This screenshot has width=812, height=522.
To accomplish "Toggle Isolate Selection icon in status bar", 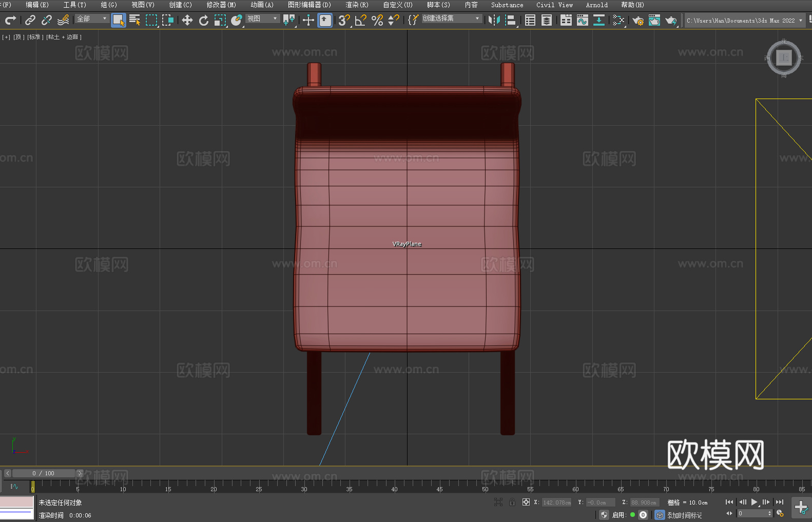I will tap(498, 502).
